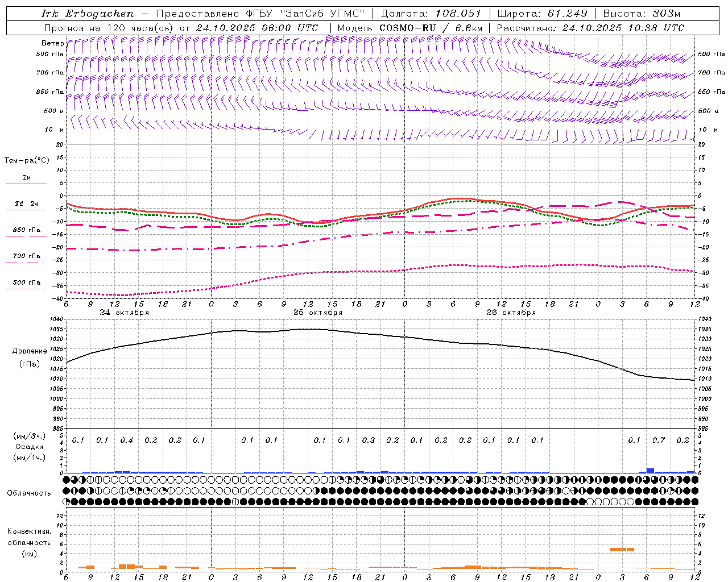Select the 'Модель COSMO-RU / 6.6км' label
728x582 pixels.
[x=409, y=28]
